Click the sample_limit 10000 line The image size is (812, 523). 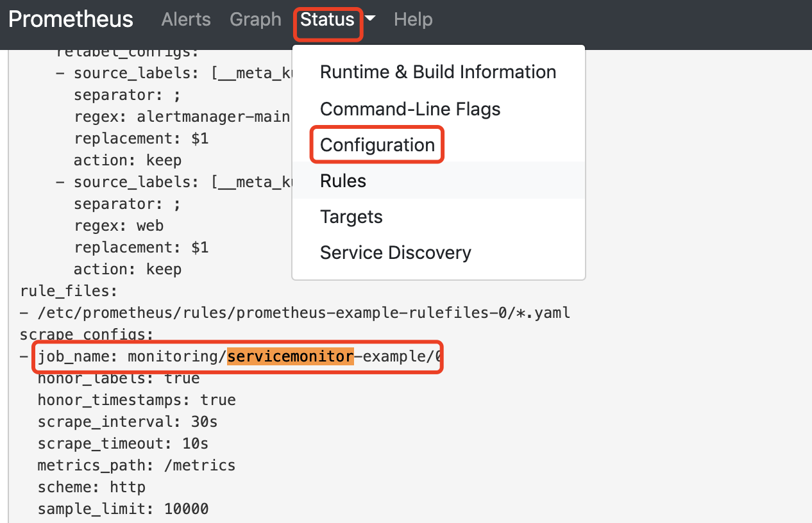coord(123,509)
